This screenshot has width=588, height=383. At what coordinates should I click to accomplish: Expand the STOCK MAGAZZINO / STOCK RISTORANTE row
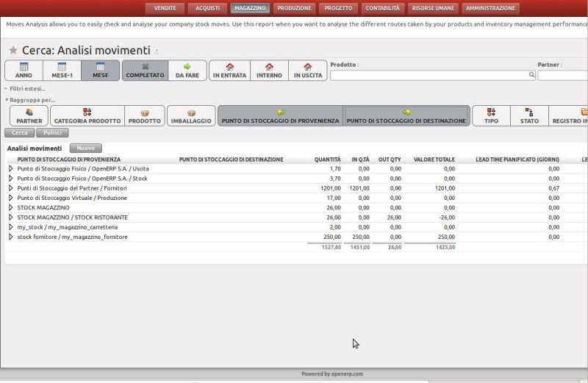coord(10,218)
